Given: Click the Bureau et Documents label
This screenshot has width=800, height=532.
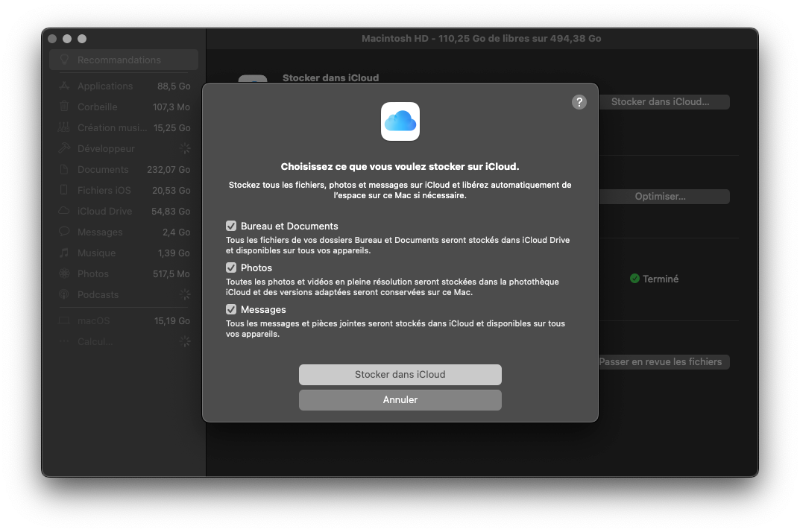Looking at the screenshot, I should pos(289,226).
